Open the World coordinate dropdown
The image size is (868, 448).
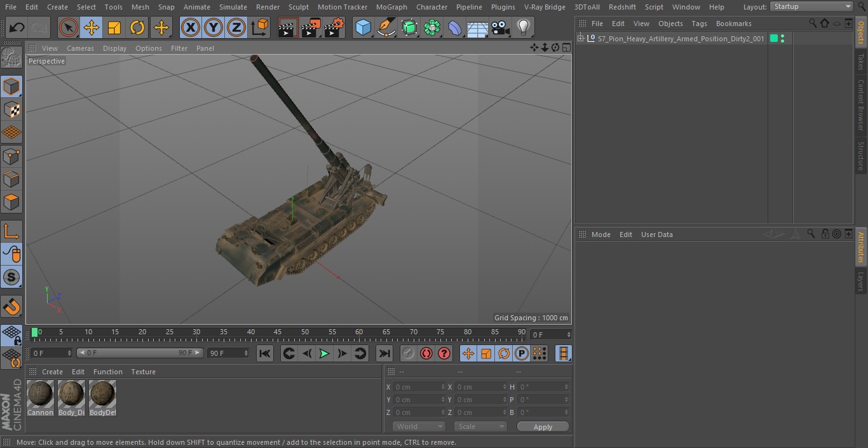pos(419,426)
